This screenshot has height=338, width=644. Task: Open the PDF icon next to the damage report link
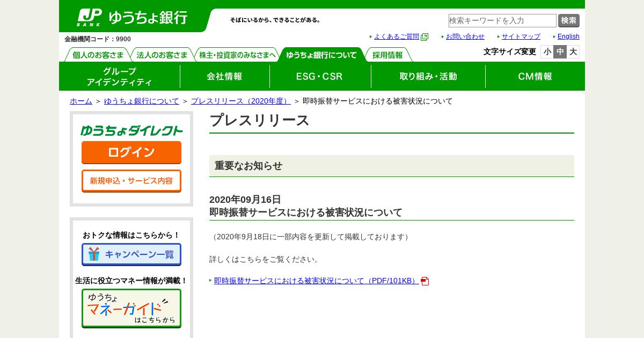[425, 281]
